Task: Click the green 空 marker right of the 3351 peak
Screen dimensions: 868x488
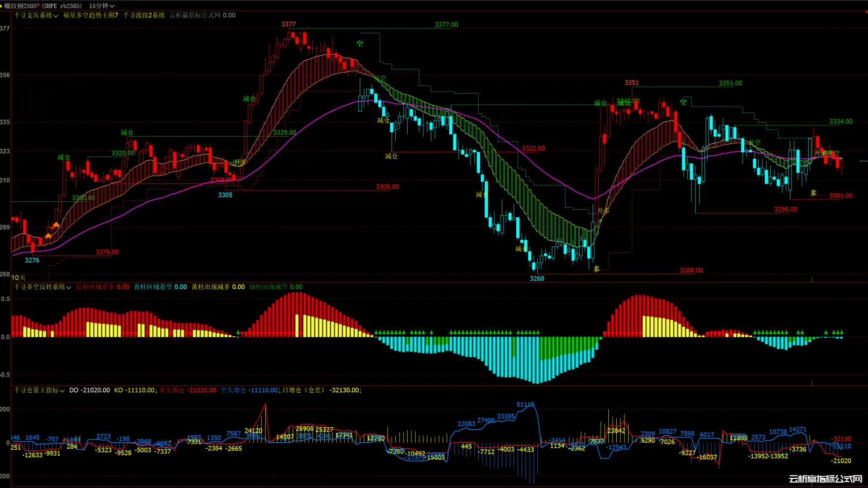Action: pos(683,102)
